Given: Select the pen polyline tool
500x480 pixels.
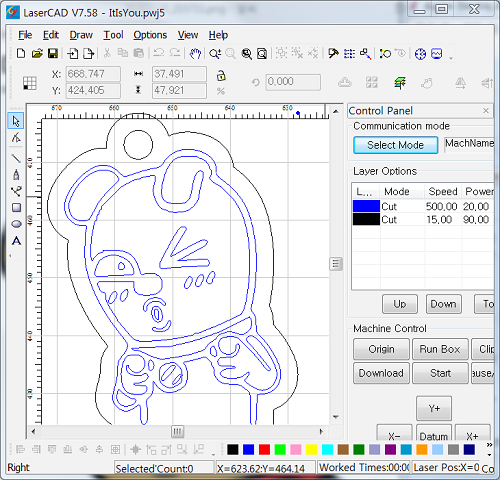Looking at the screenshot, I should (x=16, y=174).
